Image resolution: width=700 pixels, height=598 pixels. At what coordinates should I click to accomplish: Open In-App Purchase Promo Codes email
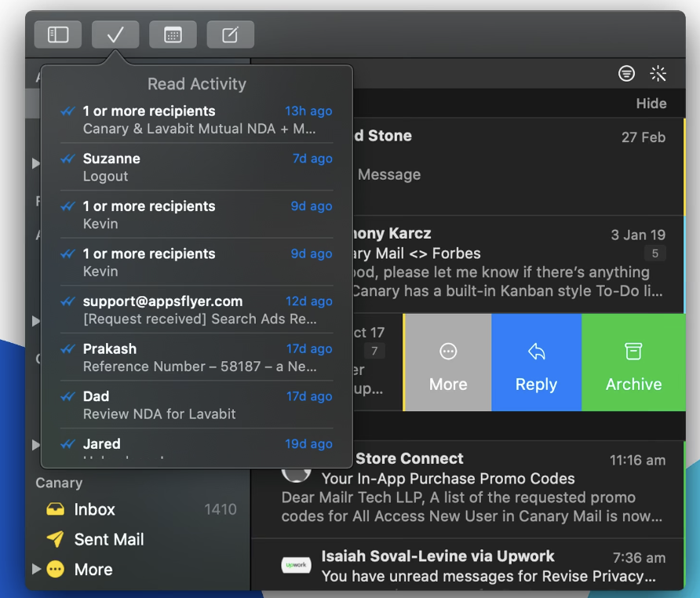coord(468,489)
